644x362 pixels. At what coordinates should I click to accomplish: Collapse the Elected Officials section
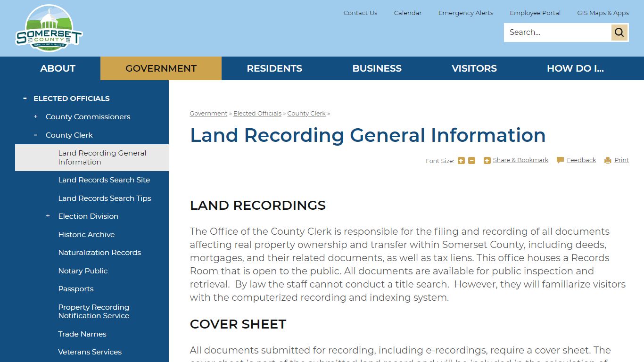coord(25,98)
